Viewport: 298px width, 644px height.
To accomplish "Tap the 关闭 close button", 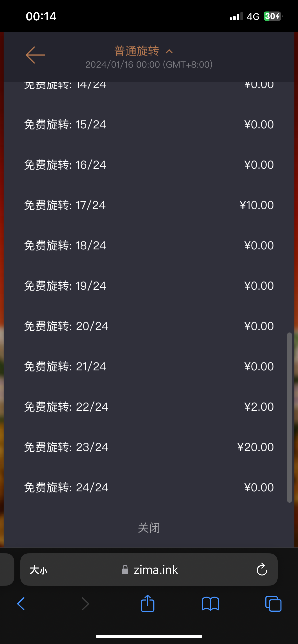I will (x=149, y=528).
